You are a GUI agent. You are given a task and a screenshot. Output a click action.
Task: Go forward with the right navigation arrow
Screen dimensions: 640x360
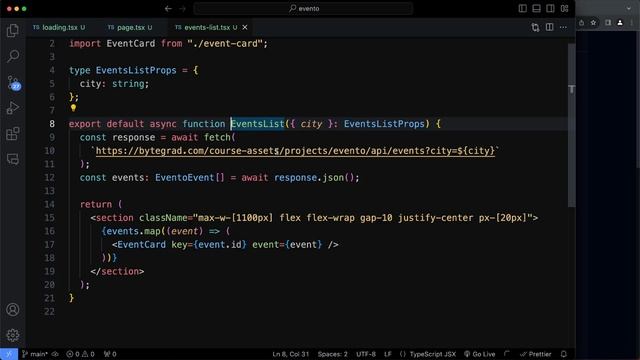tap(182, 9)
